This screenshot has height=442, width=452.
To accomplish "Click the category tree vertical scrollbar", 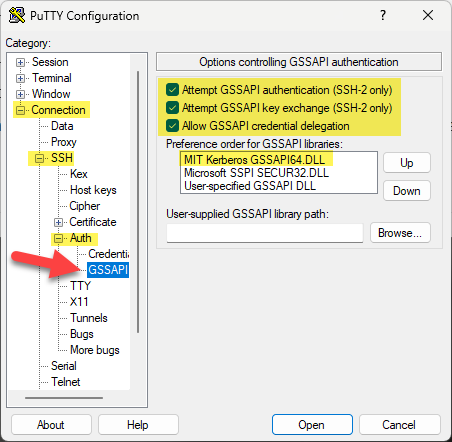I will click(138, 202).
